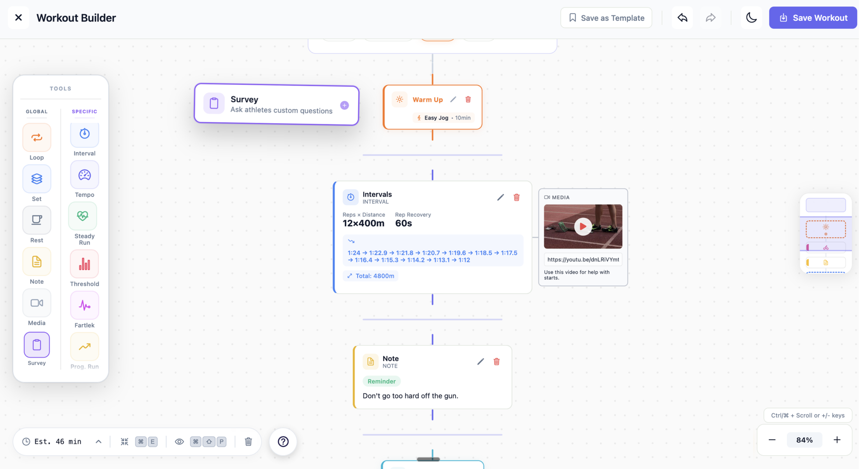868x469 pixels.
Task: Select the Media tool
Action: (x=36, y=302)
